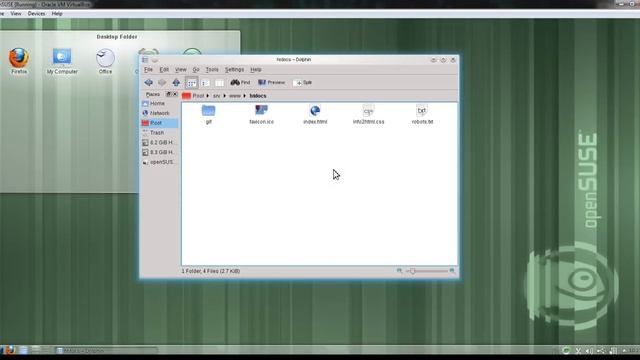Toggle the Preview toolbar button

(x=271, y=82)
